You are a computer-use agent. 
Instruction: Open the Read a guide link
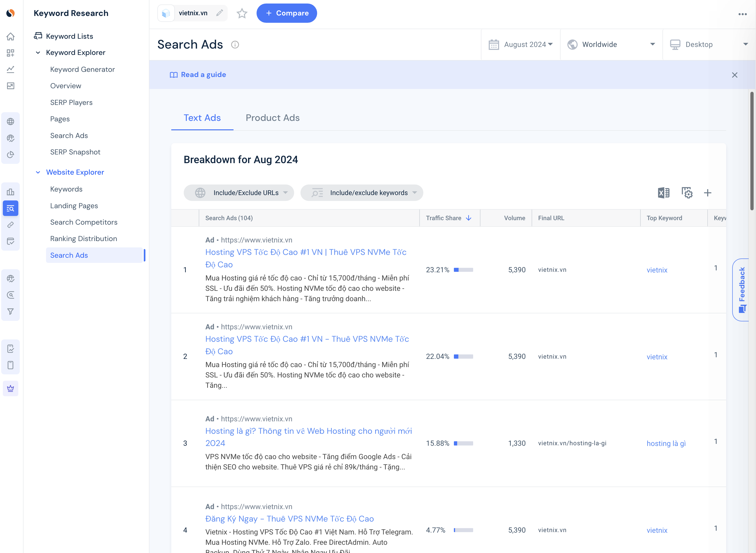198,75
